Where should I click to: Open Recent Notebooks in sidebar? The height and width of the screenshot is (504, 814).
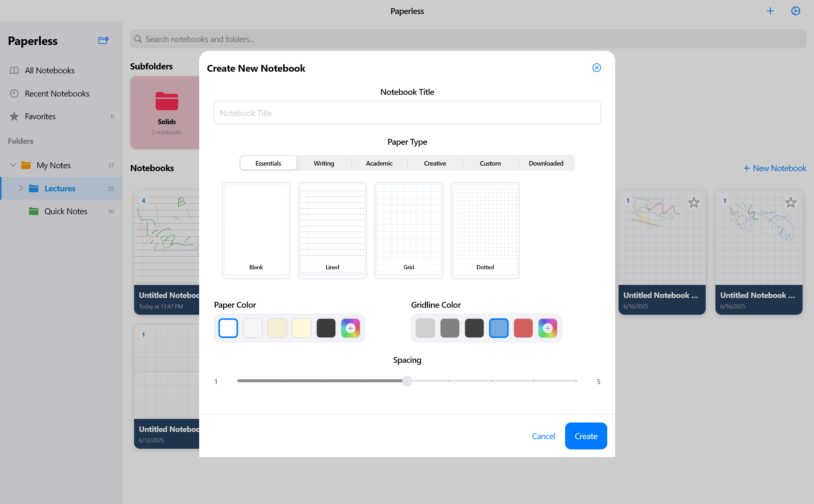coord(61,93)
